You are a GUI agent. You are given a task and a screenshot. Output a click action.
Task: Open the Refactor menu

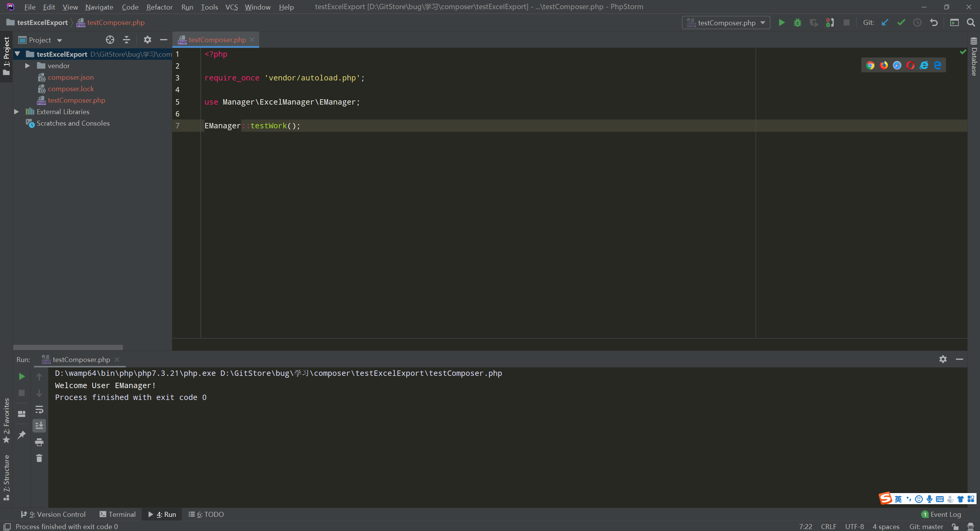(159, 7)
